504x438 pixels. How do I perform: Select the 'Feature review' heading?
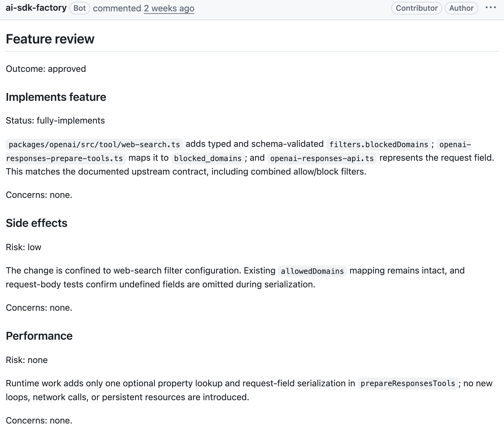pos(50,39)
